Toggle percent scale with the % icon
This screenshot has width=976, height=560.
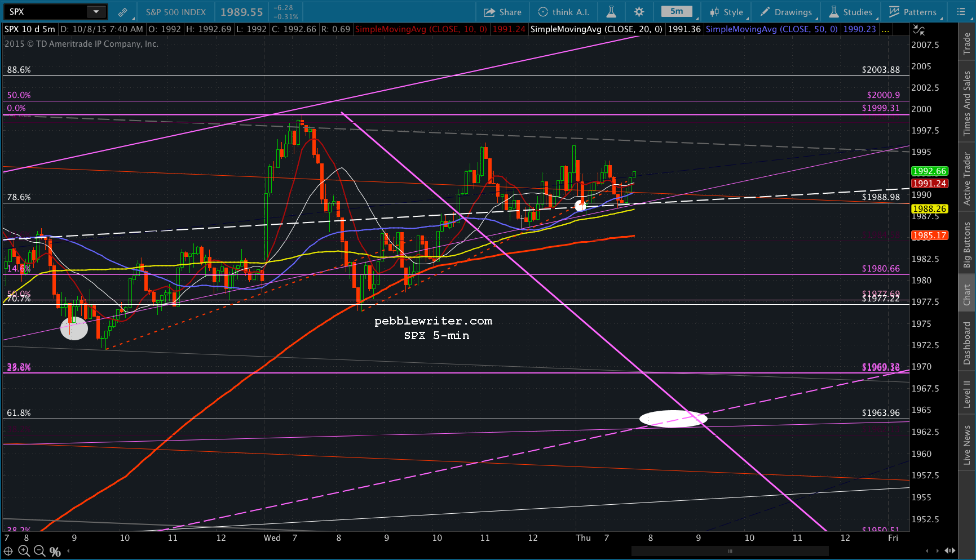55,552
